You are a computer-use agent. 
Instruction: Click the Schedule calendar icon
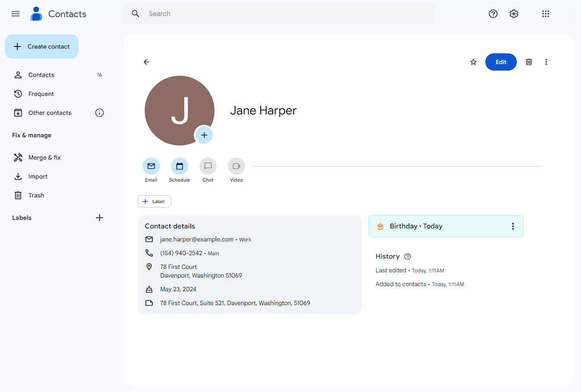pyautogui.click(x=180, y=166)
